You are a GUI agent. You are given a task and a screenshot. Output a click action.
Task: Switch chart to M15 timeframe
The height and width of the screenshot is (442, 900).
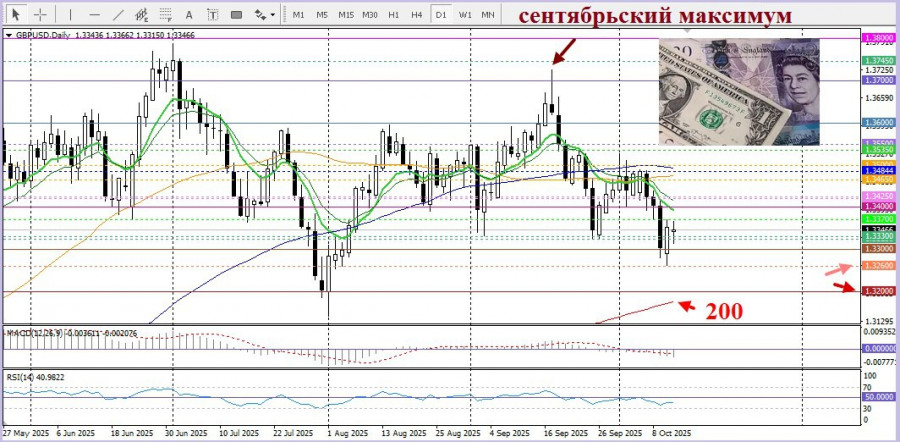coord(346,14)
